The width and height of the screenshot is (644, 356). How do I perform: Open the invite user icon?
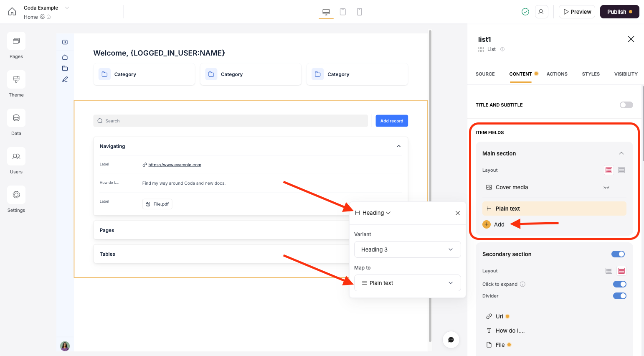[542, 12]
